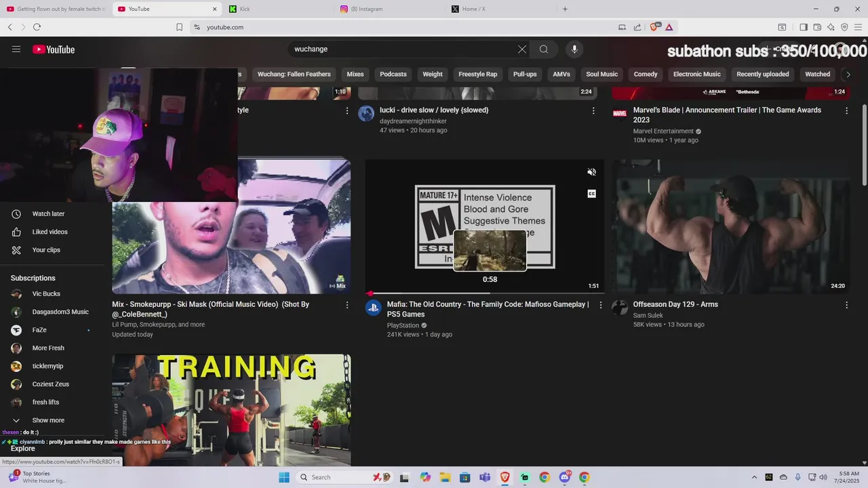Screen dimensions: 868x488
Task: Seek on the Mafia preview progress bar
Action: (x=484, y=293)
